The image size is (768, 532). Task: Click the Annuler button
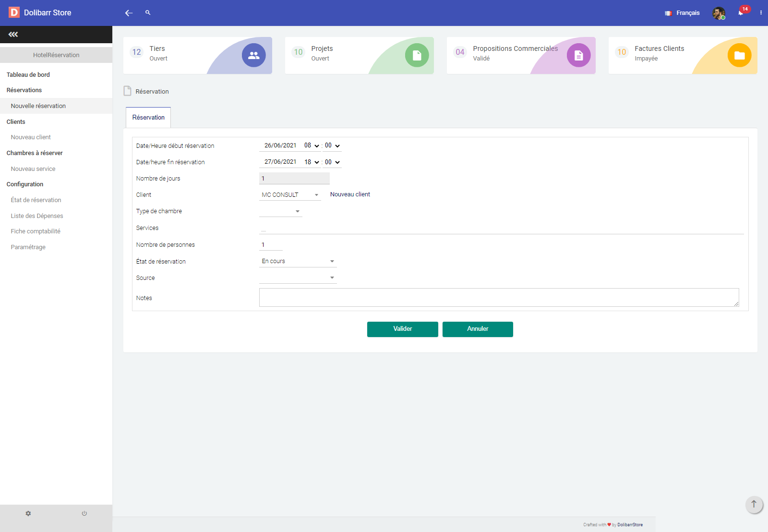tap(478, 329)
